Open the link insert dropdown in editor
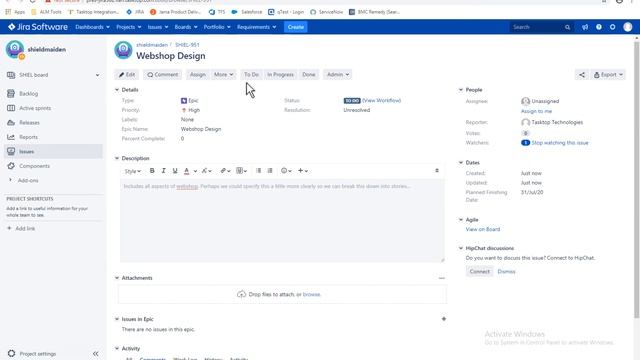This screenshot has width=640, height=360. 225,171
